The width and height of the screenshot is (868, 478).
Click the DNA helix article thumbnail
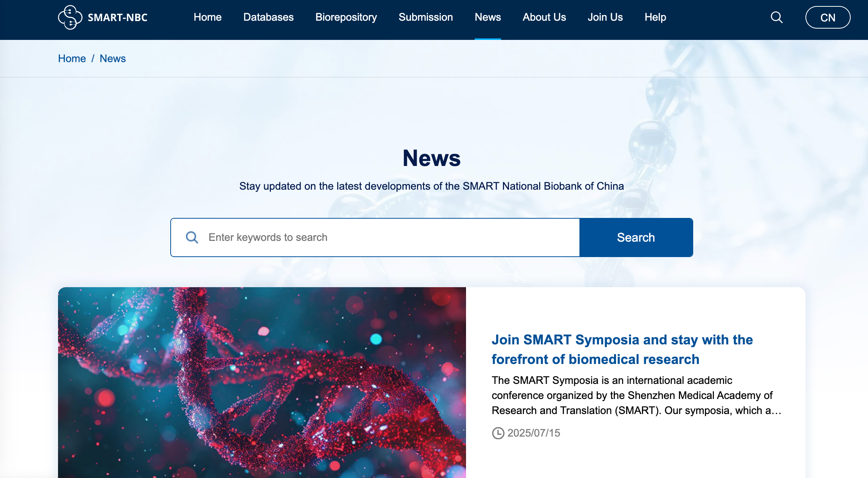[262, 382]
